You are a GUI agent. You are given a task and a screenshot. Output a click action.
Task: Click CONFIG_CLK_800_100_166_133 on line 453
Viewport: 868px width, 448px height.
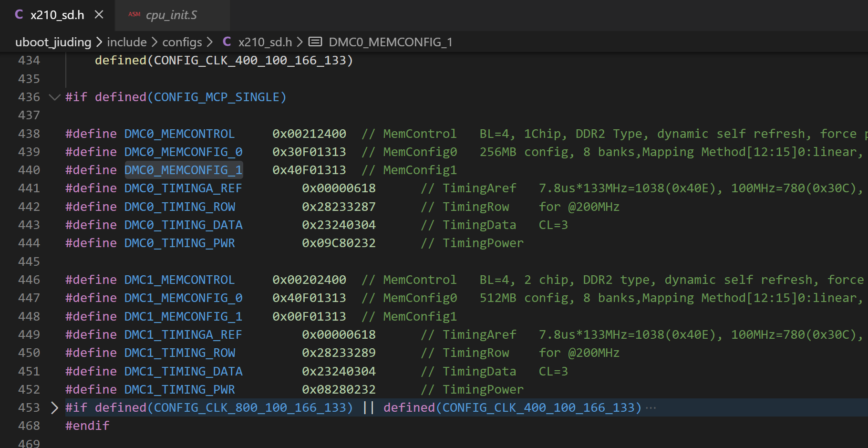250,408
